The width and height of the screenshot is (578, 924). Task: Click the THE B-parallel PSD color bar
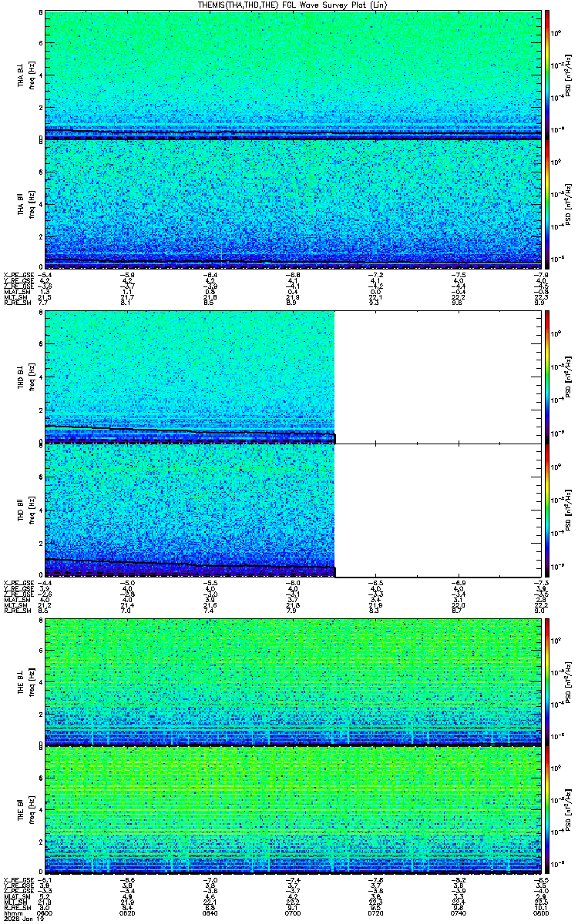click(547, 811)
